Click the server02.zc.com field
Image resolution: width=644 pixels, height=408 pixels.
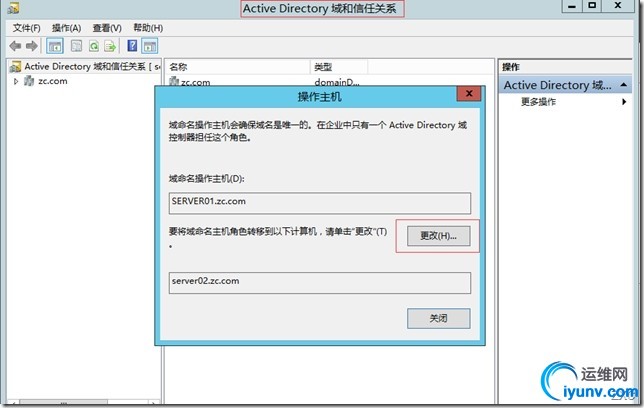tap(320, 283)
